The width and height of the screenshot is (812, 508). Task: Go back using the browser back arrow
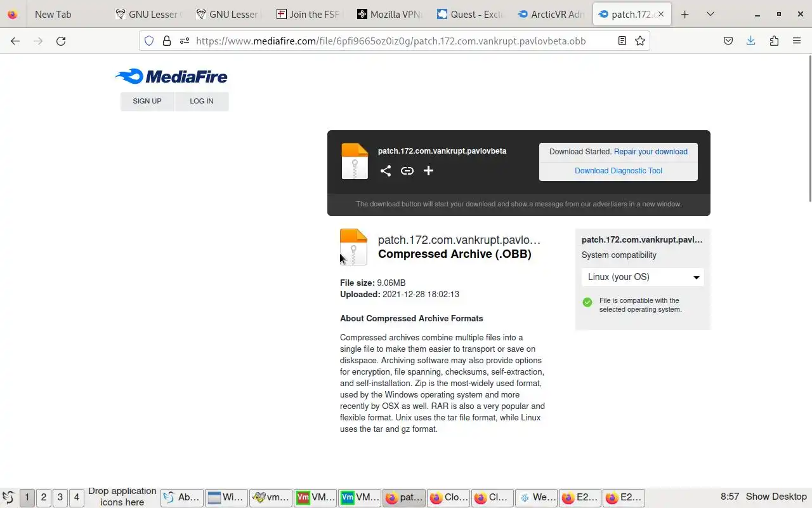15,41
